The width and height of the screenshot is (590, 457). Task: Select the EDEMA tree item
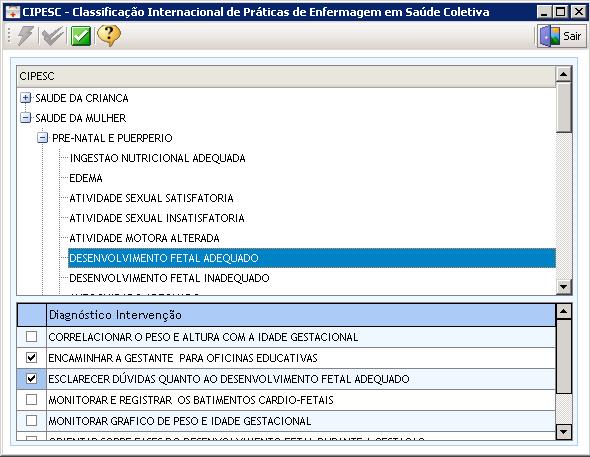86,178
